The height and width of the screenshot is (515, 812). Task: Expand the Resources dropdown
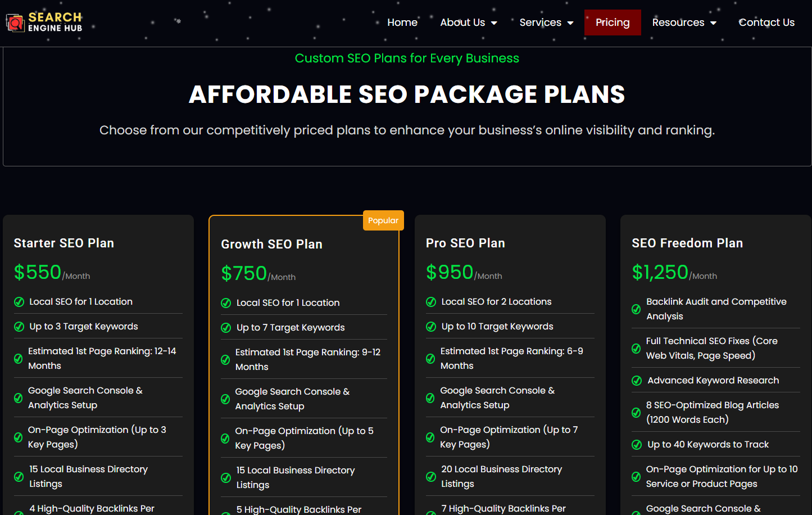click(x=684, y=22)
